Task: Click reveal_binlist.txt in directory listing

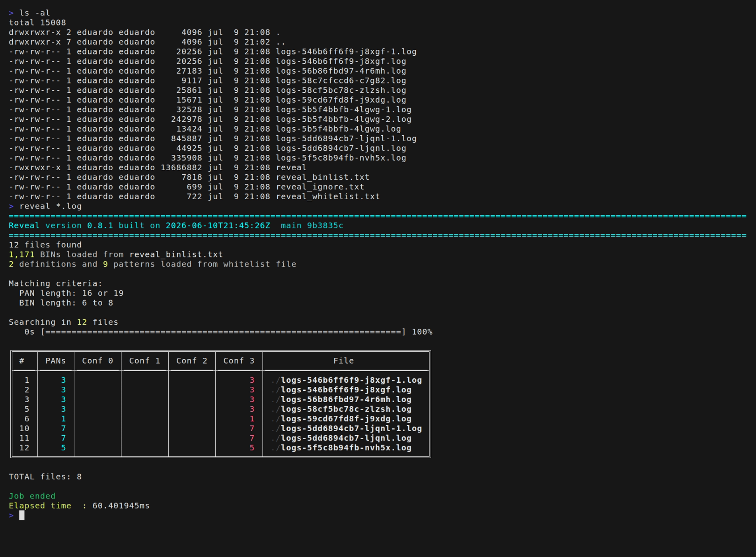Action: [x=323, y=177]
